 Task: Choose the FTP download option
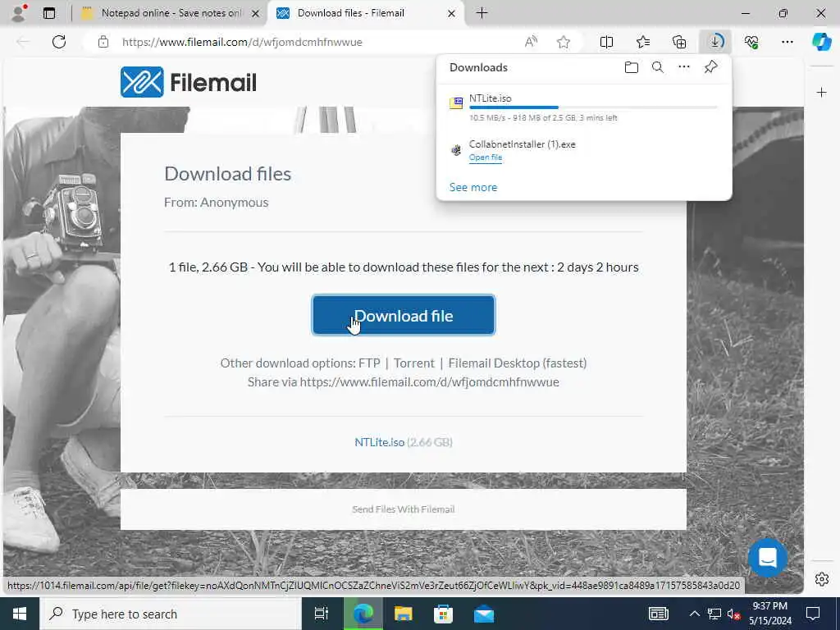point(369,363)
